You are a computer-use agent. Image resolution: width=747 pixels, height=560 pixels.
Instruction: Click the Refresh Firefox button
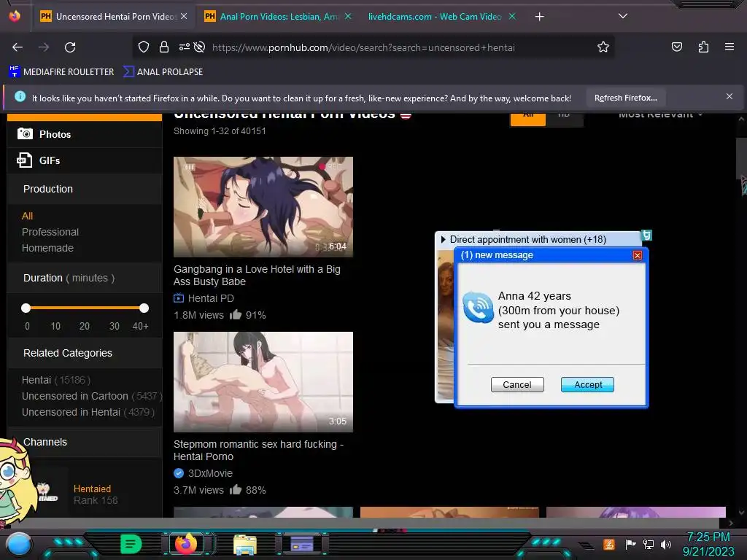[x=625, y=98]
